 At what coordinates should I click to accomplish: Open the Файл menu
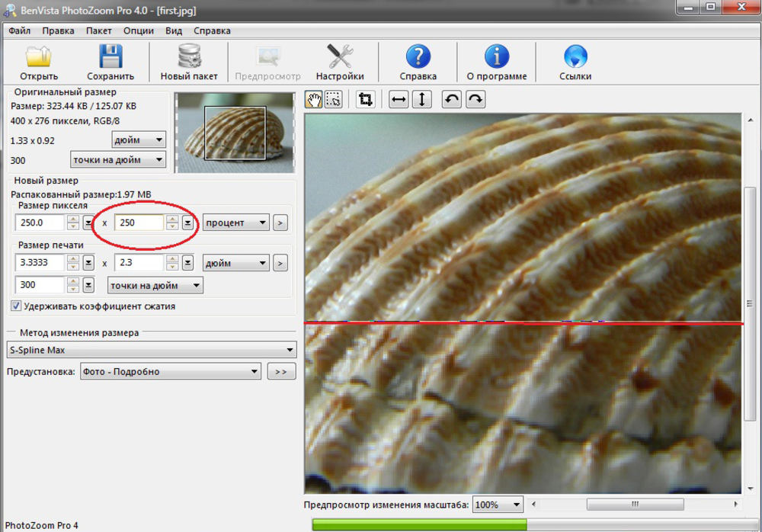tap(20, 31)
